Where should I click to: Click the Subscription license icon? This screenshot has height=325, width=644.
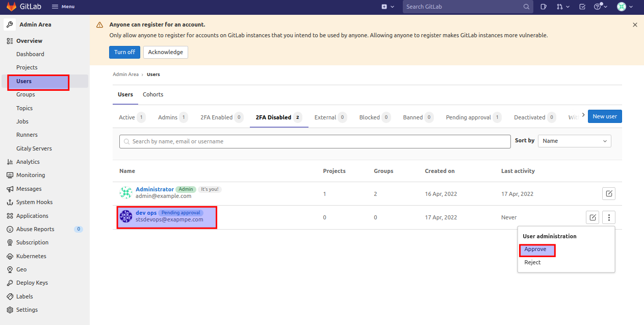click(10, 242)
